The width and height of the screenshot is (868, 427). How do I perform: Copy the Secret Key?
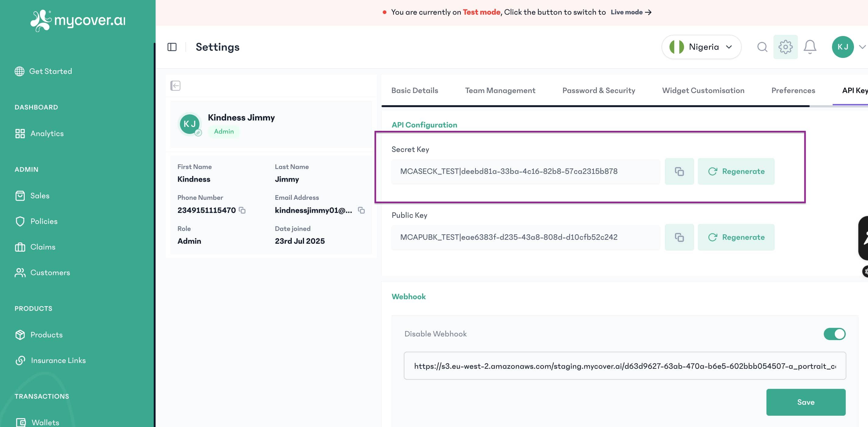(679, 171)
